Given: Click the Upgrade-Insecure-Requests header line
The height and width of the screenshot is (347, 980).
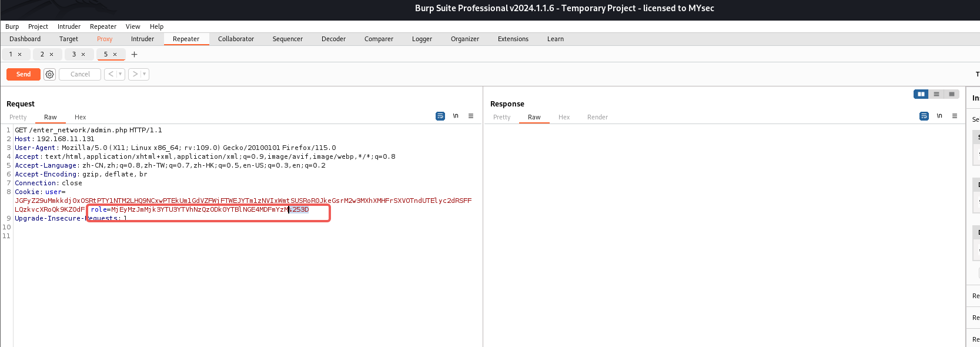Looking at the screenshot, I should 71,218.
